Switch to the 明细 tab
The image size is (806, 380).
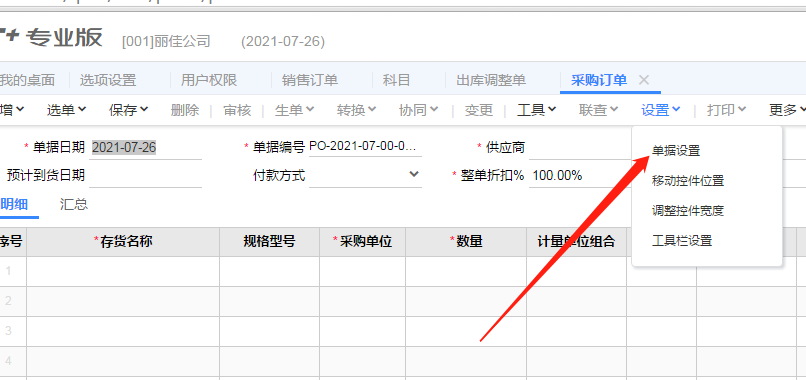tap(14, 205)
